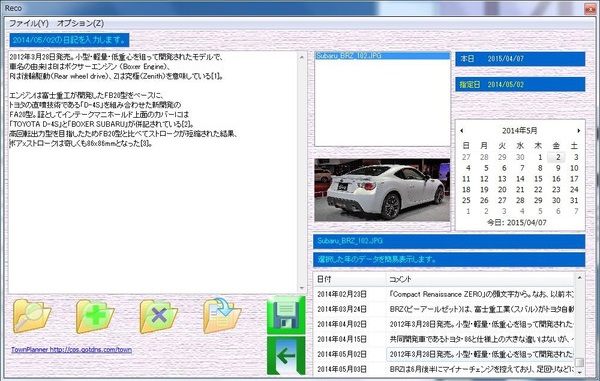Select the 2014年05月02日 row
Image resolution: width=600 pixels, height=381 pixels.
(443, 354)
